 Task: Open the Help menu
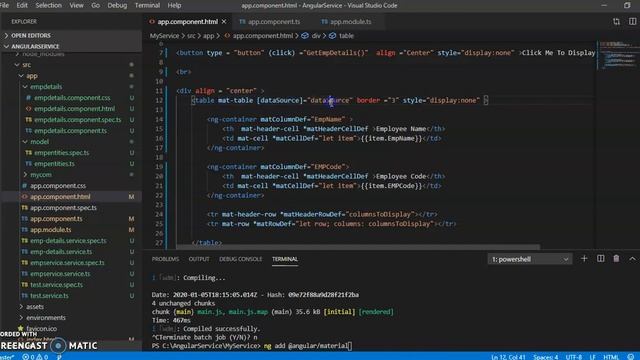174,5
